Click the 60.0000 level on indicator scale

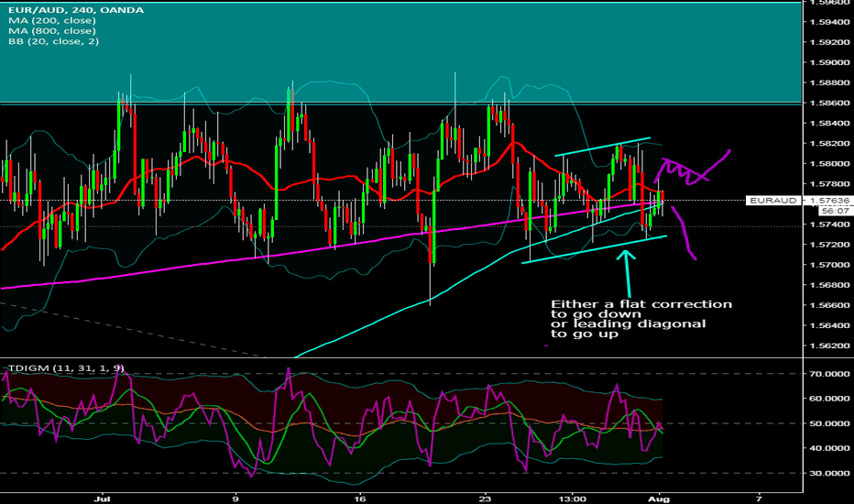829,399
